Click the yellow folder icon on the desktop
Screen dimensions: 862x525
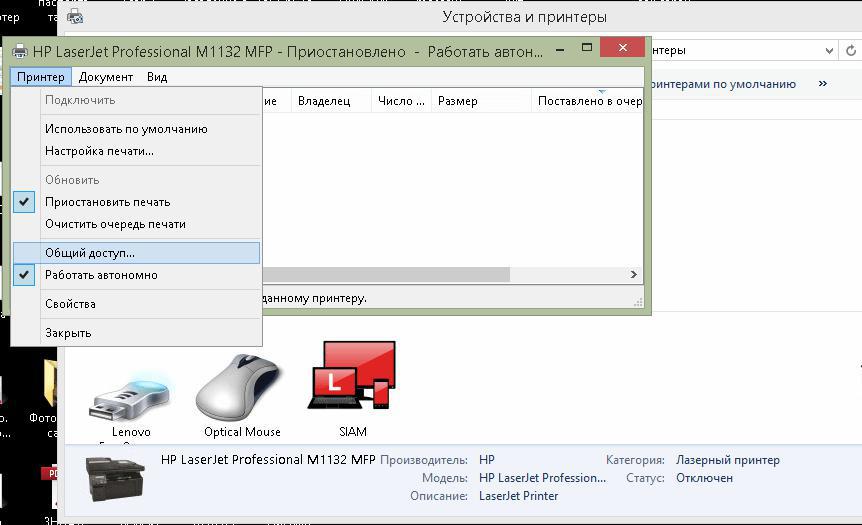pos(51,383)
